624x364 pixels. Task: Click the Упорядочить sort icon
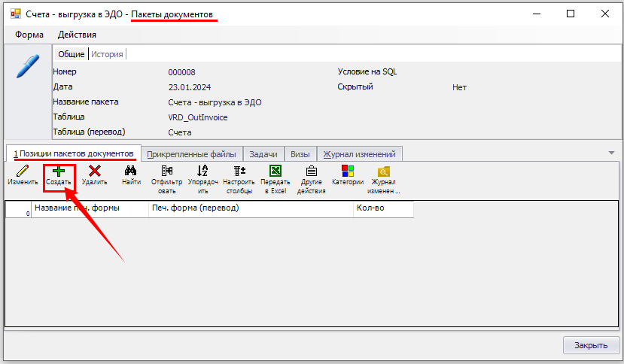tap(202, 171)
